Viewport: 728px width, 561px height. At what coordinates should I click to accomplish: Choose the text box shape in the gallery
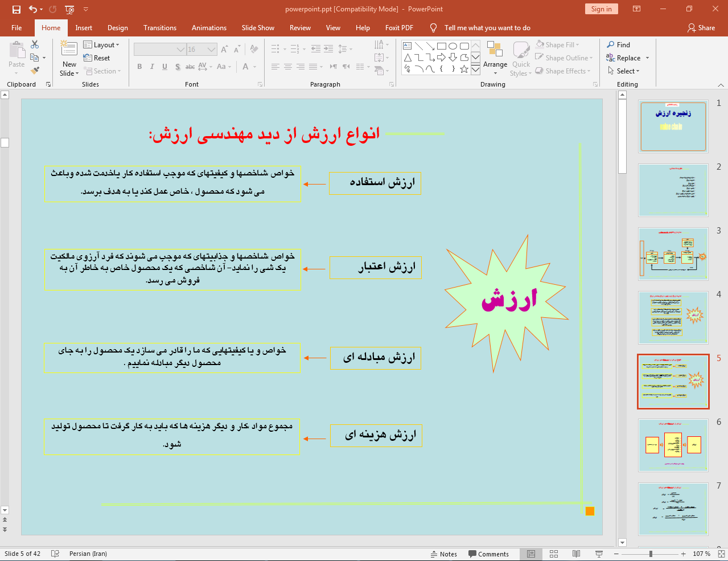(x=408, y=46)
